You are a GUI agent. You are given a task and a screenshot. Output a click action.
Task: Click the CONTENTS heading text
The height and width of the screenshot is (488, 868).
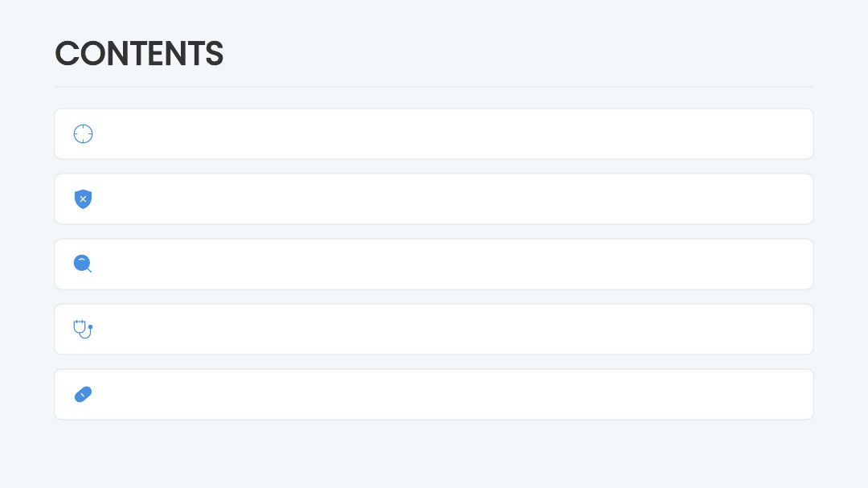139,54
